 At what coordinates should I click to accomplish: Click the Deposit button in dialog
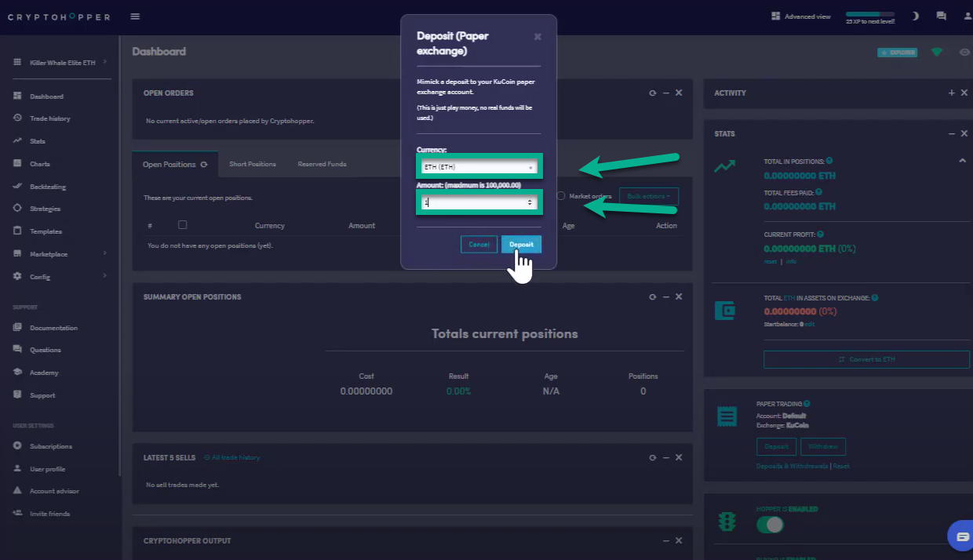(x=521, y=245)
